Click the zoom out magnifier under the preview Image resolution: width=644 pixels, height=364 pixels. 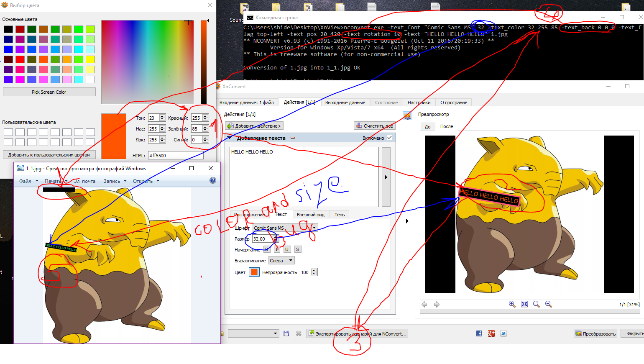click(549, 304)
